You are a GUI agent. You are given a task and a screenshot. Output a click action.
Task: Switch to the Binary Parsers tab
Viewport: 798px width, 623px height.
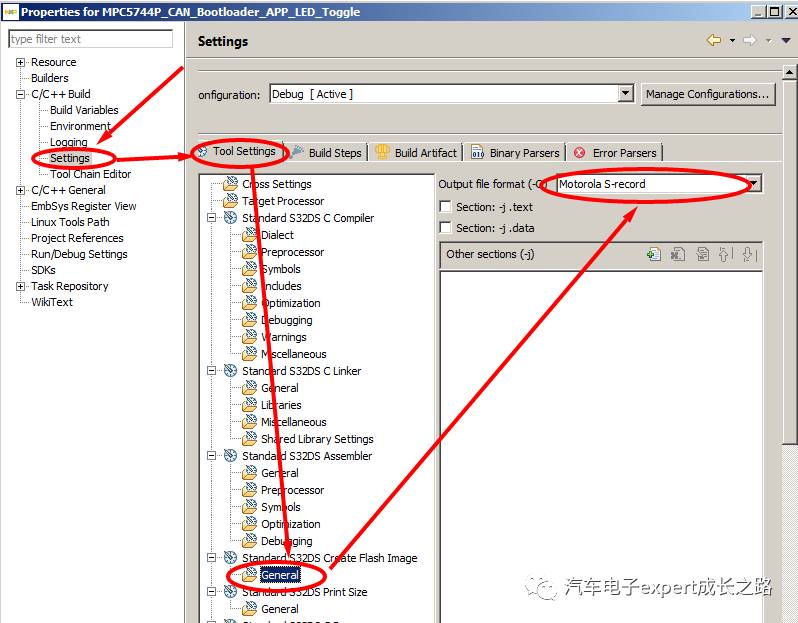[x=516, y=152]
